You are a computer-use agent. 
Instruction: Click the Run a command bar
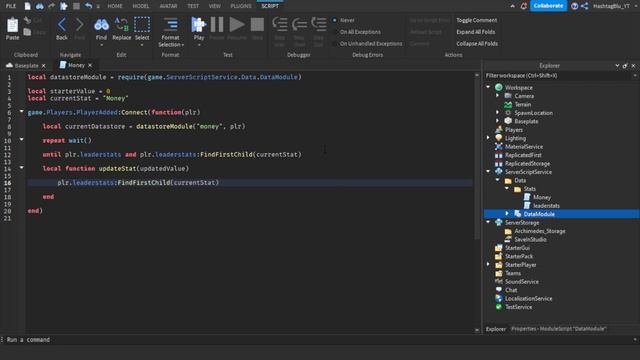pyautogui.click(x=318, y=340)
